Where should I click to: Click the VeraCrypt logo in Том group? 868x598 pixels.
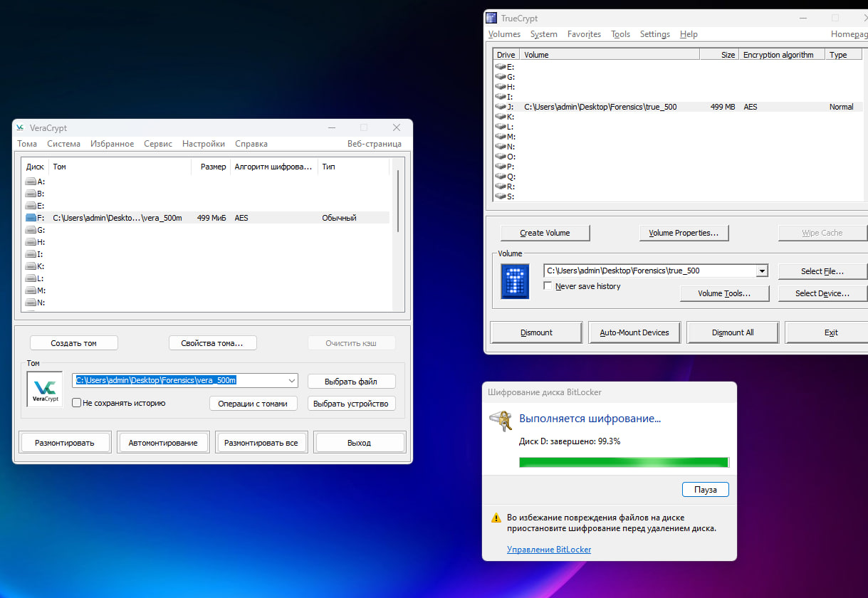pos(45,389)
